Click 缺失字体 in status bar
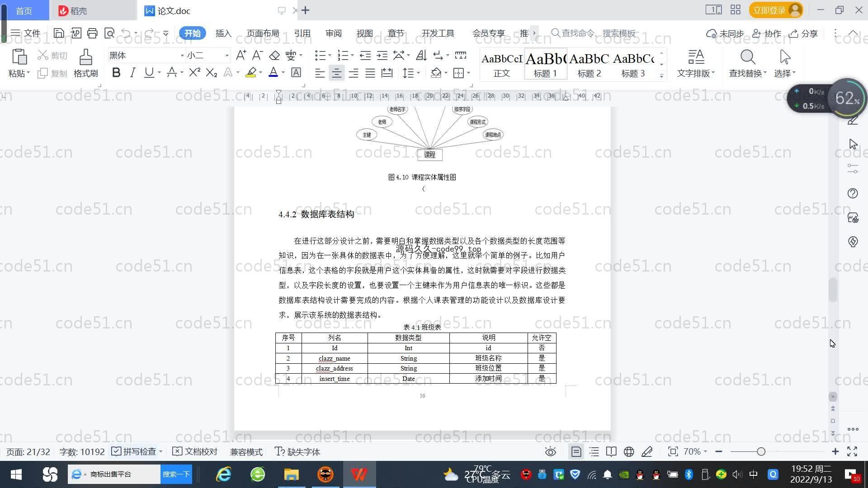Viewport: 868px width, 488px height. 297,452
